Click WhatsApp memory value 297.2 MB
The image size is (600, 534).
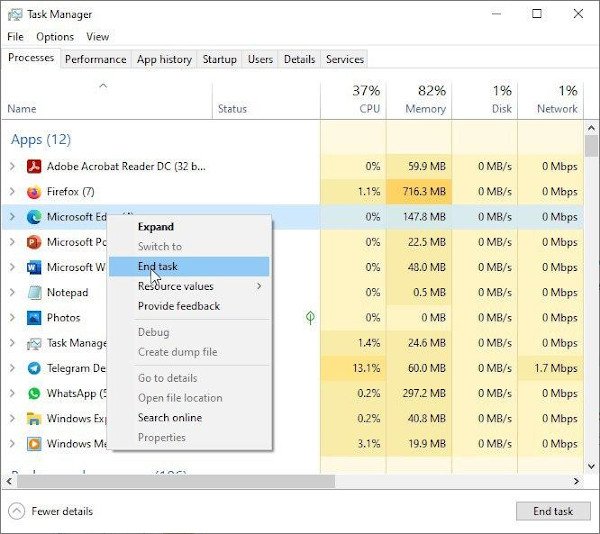[x=424, y=393]
